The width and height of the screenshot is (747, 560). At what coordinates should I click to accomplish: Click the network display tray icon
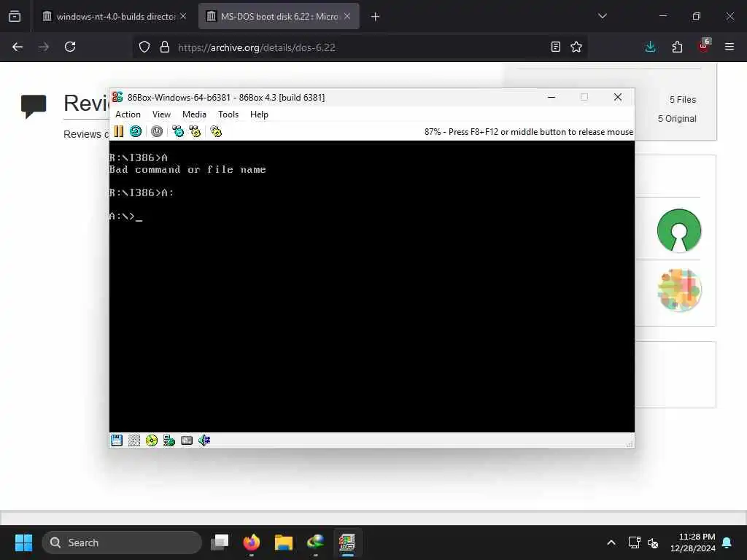click(634, 542)
